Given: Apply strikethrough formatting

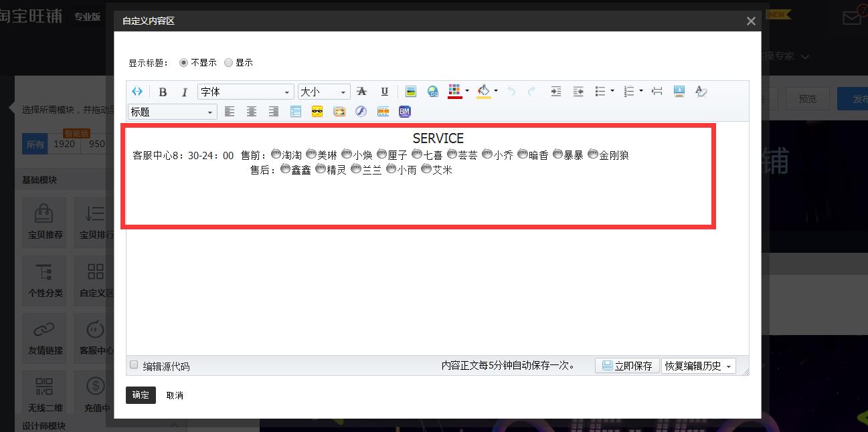Looking at the screenshot, I should pyautogui.click(x=361, y=92).
